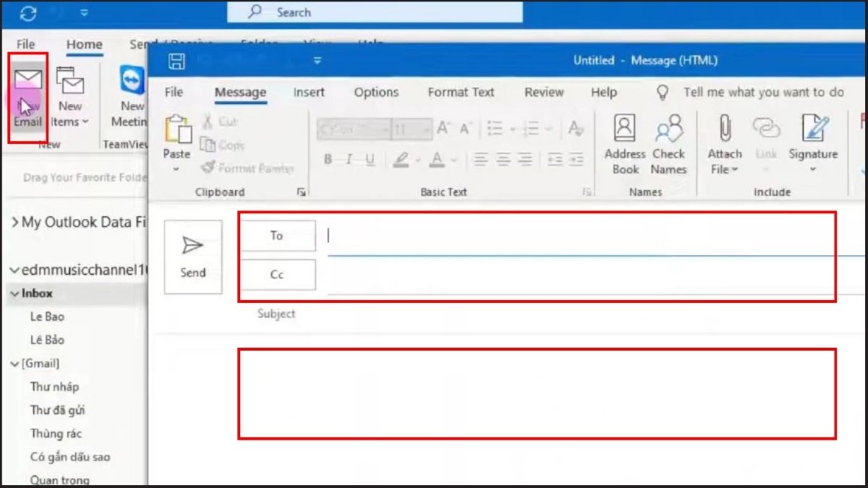The width and height of the screenshot is (868, 488).
Task: Click the To button
Action: pyautogui.click(x=277, y=236)
